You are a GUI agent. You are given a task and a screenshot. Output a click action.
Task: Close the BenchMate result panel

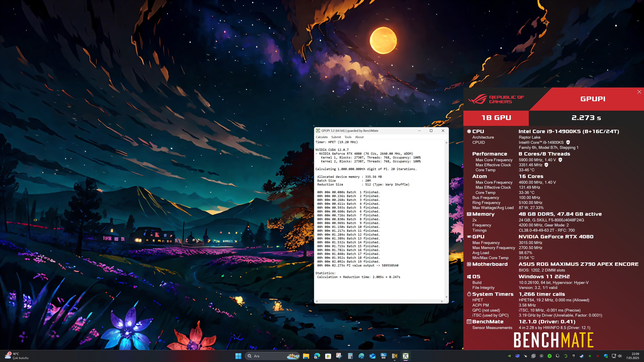pyautogui.click(x=639, y=92)
